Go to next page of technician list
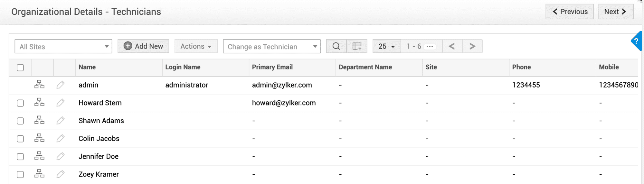 [472, 46]
